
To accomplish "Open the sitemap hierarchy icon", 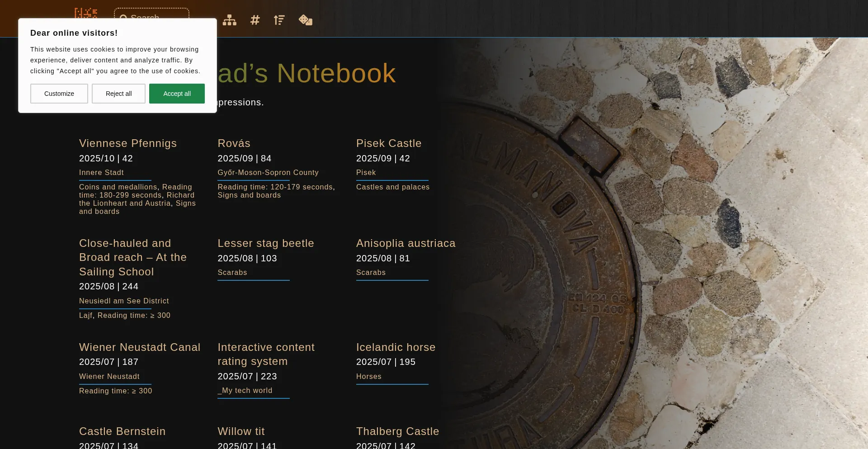I will pos(230,20).
